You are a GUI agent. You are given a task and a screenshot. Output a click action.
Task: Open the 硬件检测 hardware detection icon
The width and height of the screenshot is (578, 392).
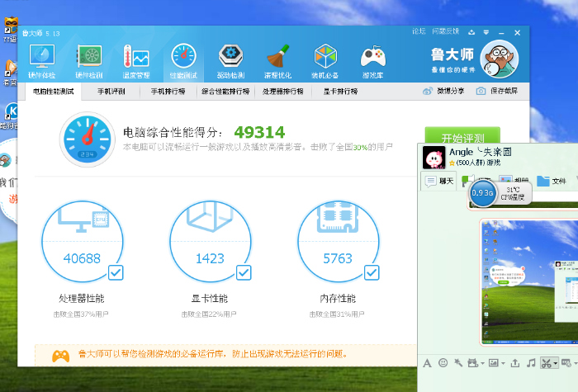point(89,60)
